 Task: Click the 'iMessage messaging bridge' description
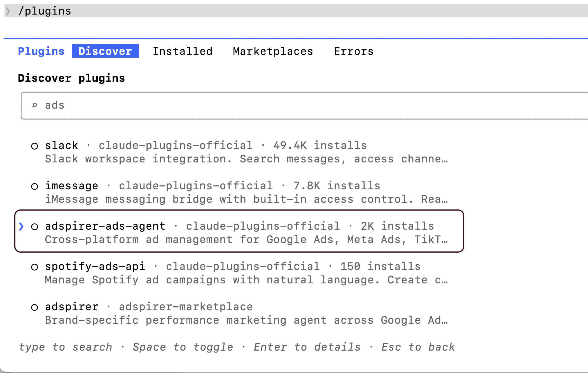click(x=246, y=199)
